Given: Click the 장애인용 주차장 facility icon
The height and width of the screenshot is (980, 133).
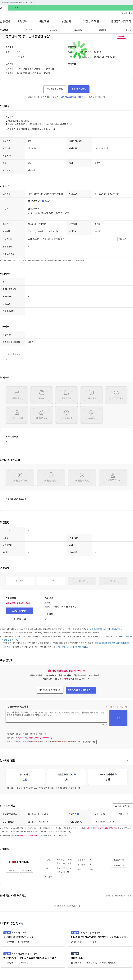Looking at the screenshot, I should [20, 477].
